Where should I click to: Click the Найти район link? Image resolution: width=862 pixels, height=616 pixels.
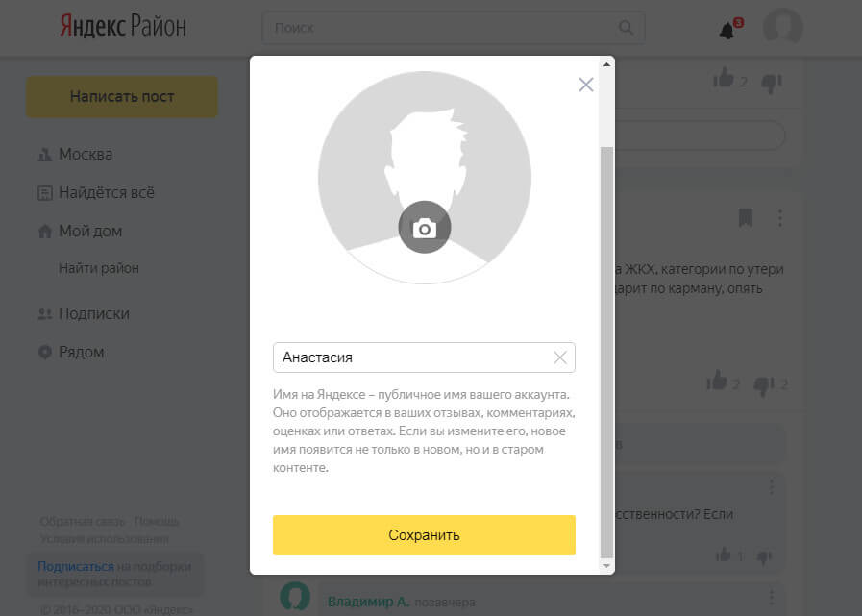pyautogui.click(x=99, y=268)
